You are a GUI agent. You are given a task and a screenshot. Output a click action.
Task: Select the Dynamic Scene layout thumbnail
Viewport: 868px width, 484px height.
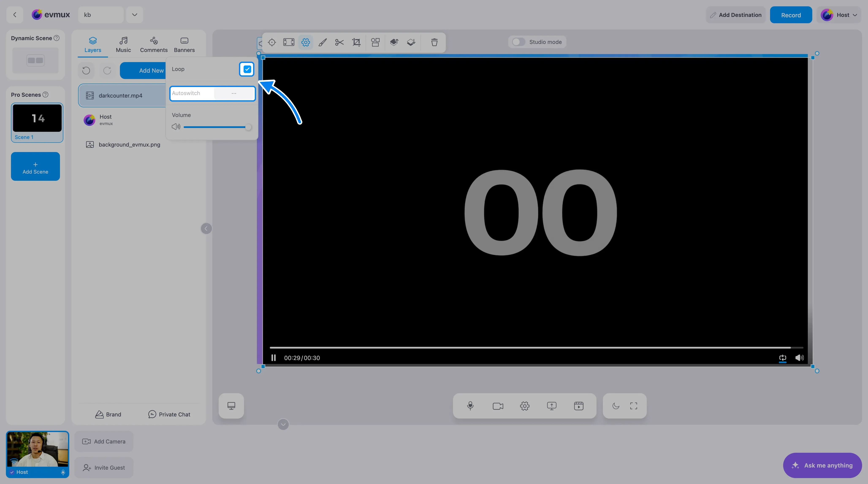[x=35, y=60]
